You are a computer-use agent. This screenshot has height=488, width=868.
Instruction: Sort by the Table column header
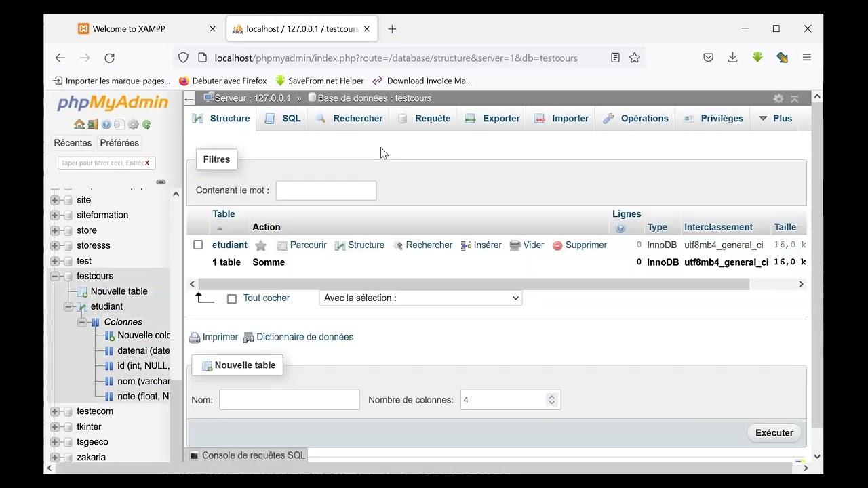coord(224,214)
